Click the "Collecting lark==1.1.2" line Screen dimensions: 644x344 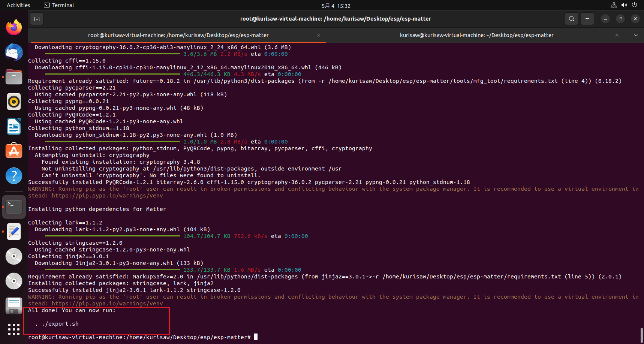coord(65,223)
